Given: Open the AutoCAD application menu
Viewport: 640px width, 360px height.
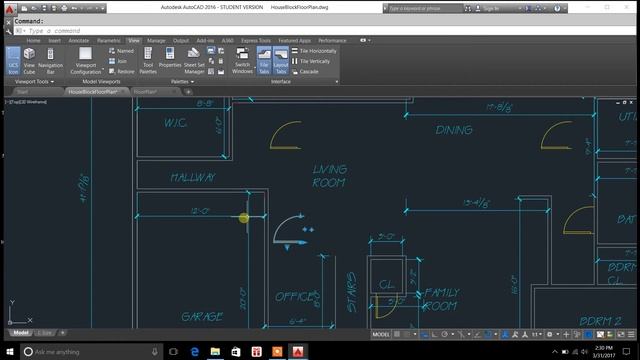Looking at the screenshot, I should (10, 8).
